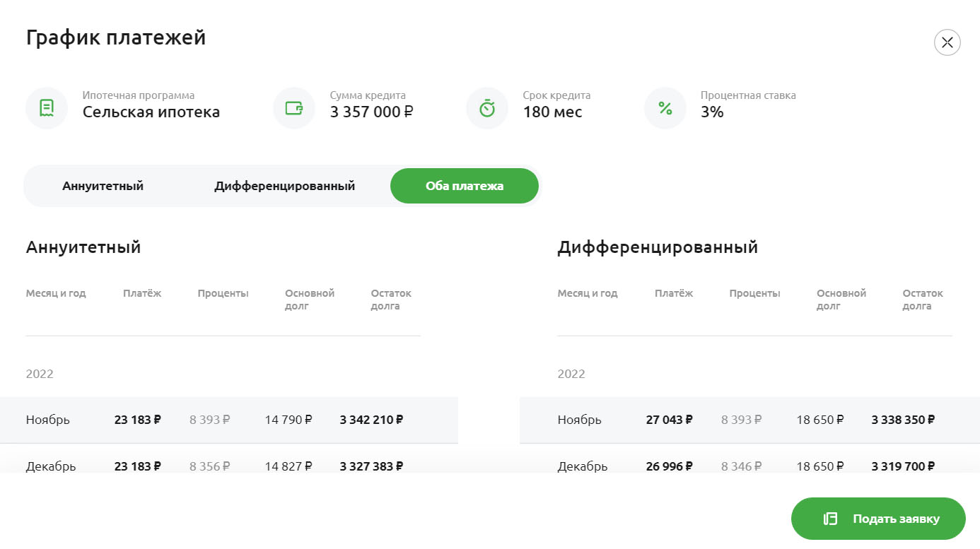980x549 pixels.
Task: Click the Процентная ставка label
Action: (x=748, y=95)
